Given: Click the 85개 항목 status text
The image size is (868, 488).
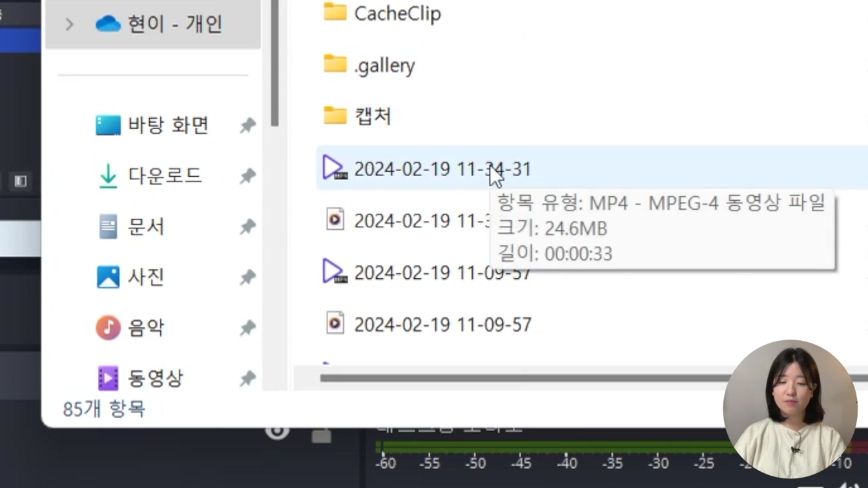Looking at the screenshot, I should point(104,409).
